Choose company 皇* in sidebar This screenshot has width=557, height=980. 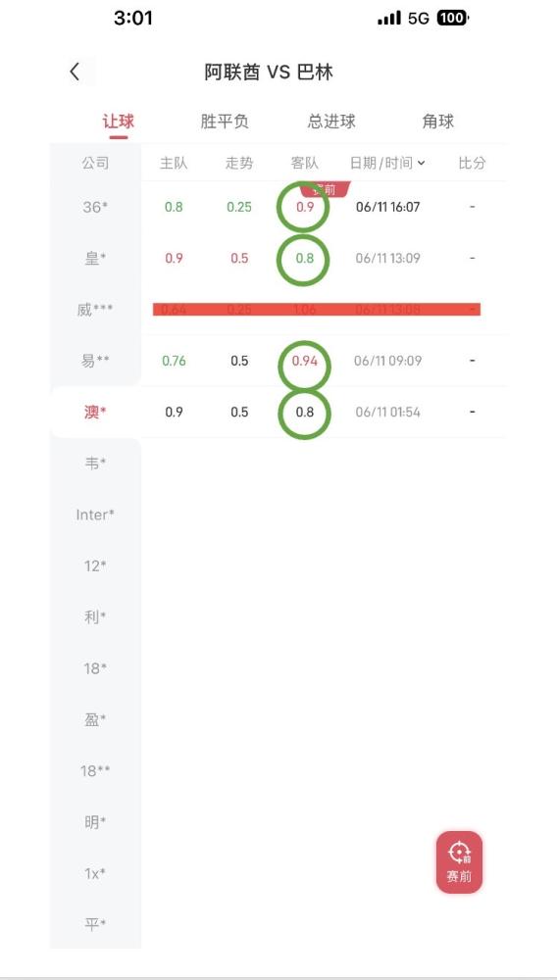(x=95, y=258)
